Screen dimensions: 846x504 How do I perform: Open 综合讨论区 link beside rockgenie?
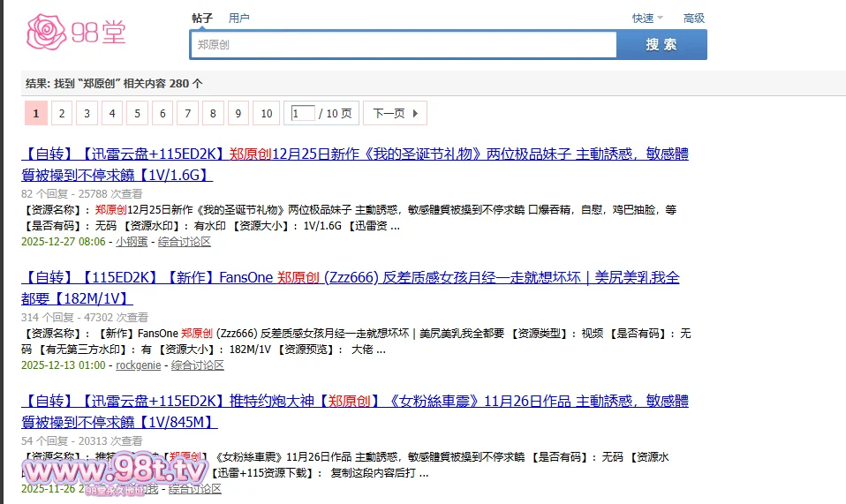pyautogui.click(x=198, y=365)
